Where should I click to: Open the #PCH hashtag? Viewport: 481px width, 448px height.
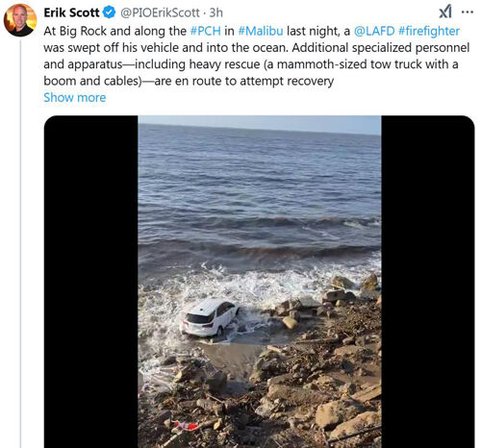click(x=206, y=31)
